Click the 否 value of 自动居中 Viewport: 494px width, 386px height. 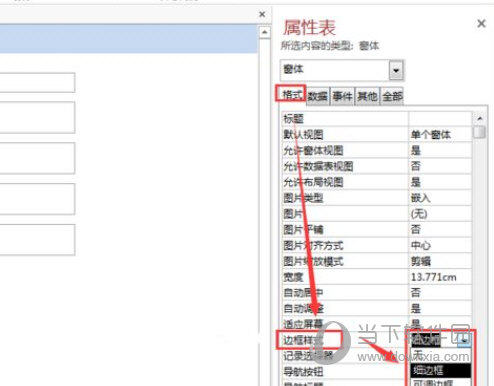point(440,293)
